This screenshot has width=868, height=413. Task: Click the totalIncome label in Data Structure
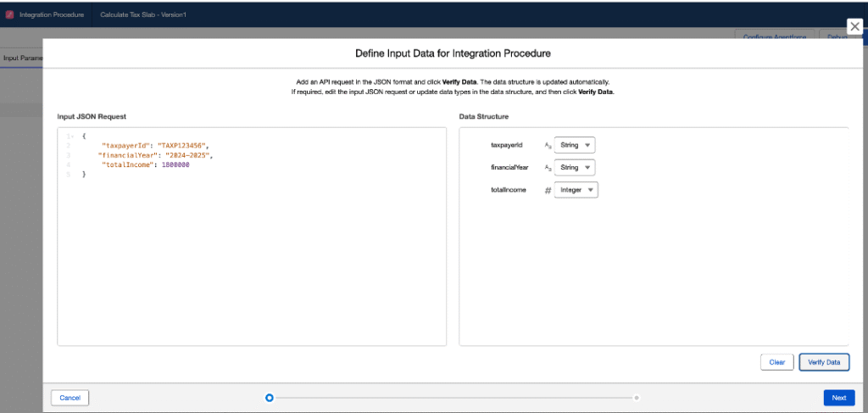pos(509,190)
